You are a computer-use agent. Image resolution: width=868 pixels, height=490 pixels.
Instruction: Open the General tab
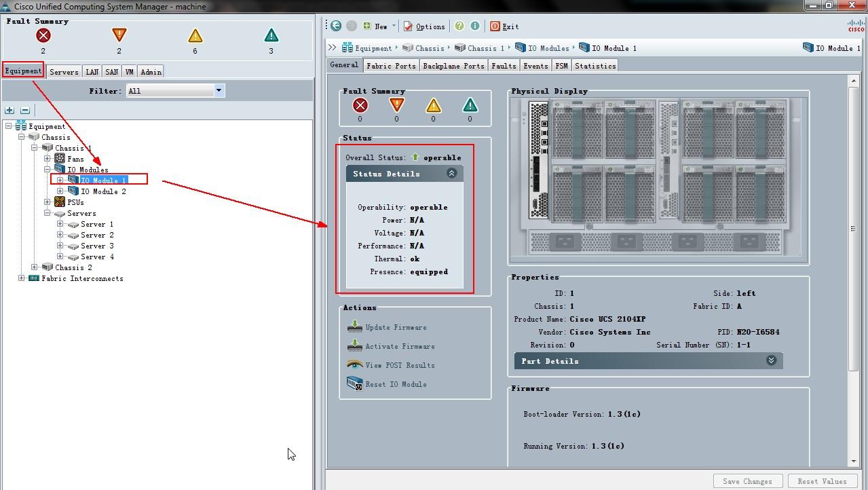[x=344, y=65]
